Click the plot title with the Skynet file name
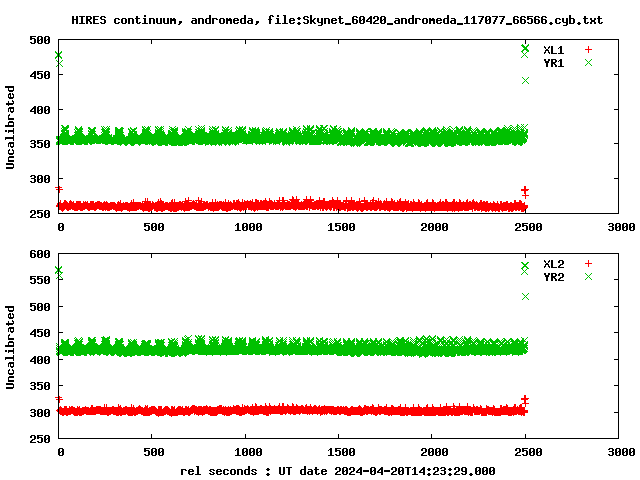 click(337, 20)
